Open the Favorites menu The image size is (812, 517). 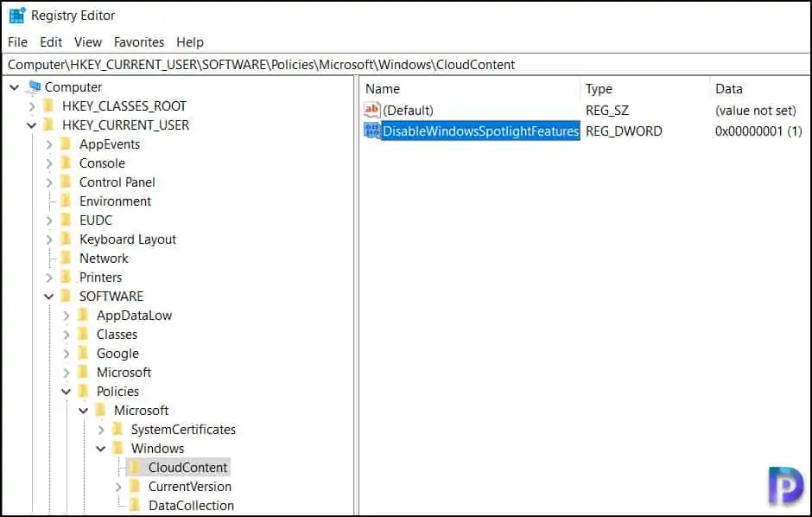[139, 42]
